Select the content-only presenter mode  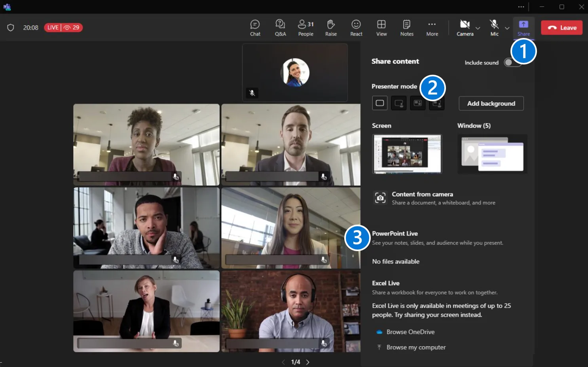(x=380, y=103)
